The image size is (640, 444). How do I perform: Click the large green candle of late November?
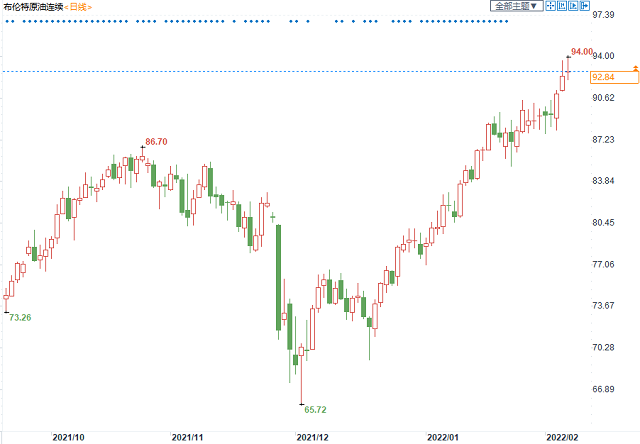[278, 277]
